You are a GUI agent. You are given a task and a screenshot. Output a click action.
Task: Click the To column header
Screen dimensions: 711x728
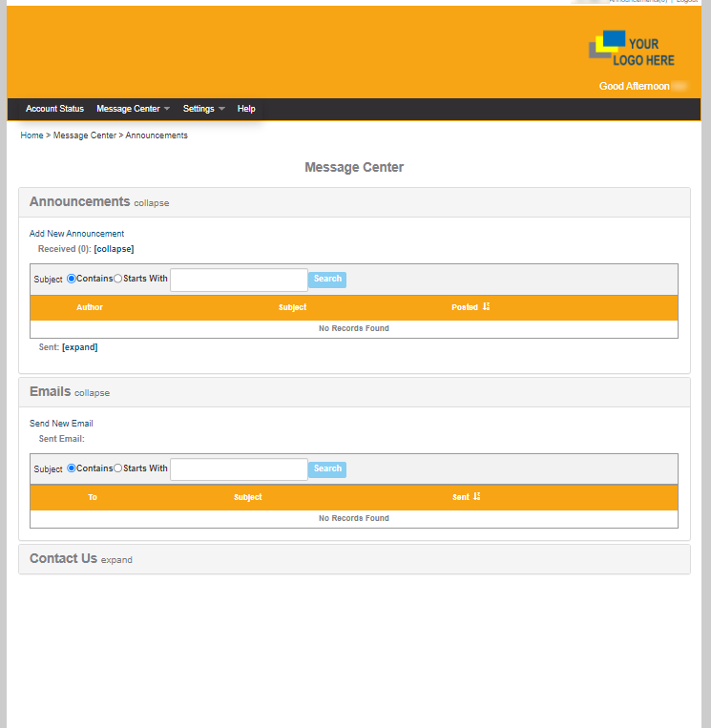pos(93,497)
